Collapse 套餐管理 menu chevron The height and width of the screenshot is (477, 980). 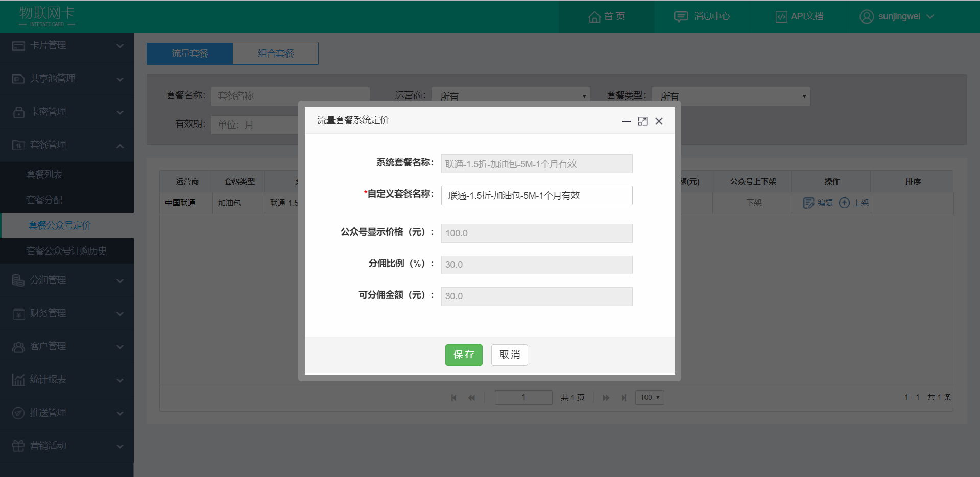pos(120,146)
